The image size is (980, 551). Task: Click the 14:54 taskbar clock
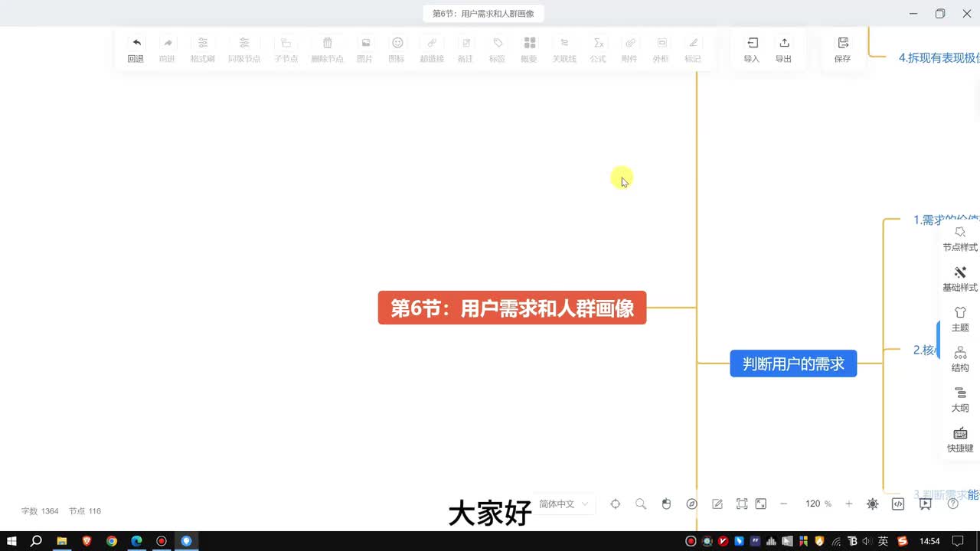tap(929, 541)
